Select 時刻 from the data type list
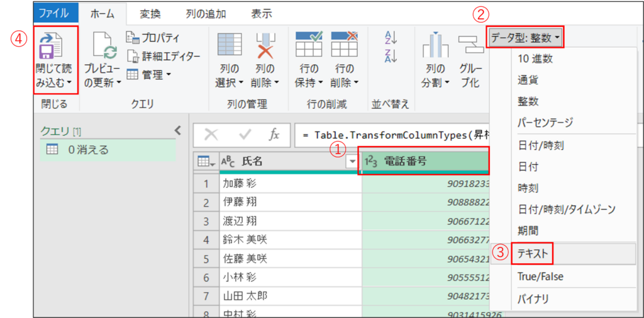Image resolution: width=644 pixels, height=318 pixels. click(x=528, y=188)
